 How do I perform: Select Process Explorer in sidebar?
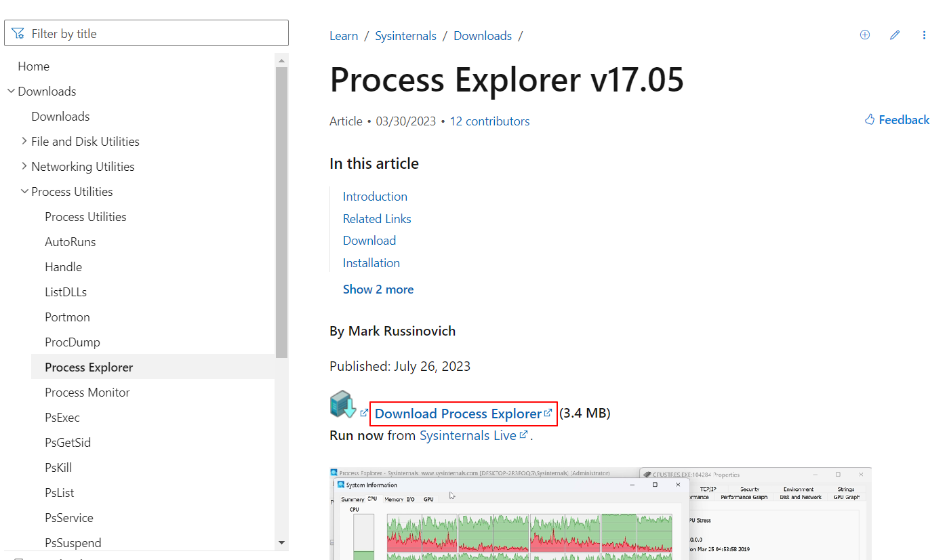point(153,367)
